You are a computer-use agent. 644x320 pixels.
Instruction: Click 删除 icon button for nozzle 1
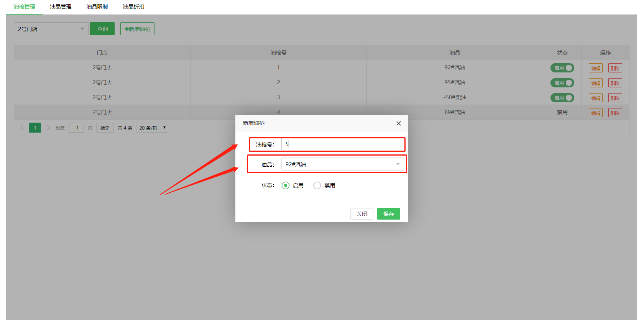pyautogui.click(x=615, y=68)
